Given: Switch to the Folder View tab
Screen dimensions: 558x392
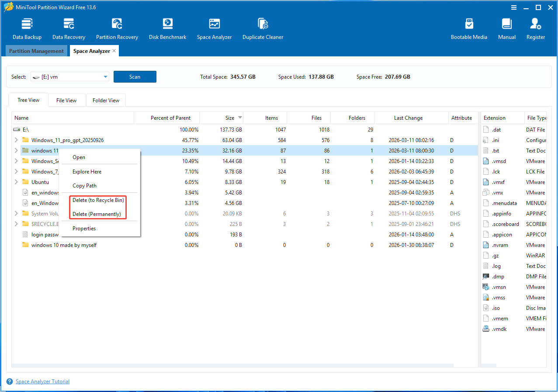Looking at the screenshot, I should (106, 100).
